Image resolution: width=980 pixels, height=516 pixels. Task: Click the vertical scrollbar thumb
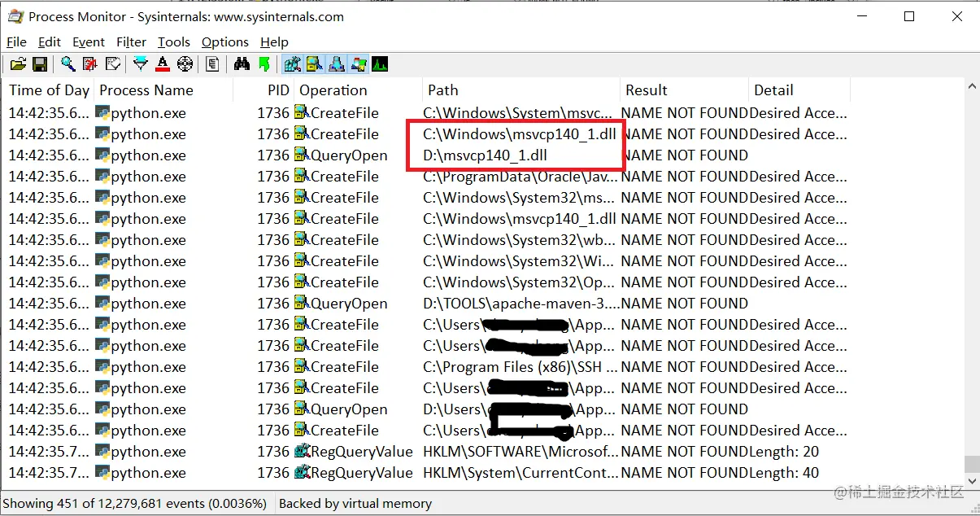pyautogui.click(x=971, y=464)
